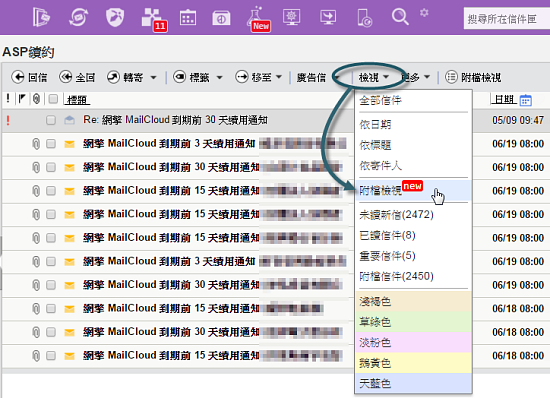Image resolution: width=550 pixels, height=398 pixels.
Task: Check the first 06/19 message, 到期前 3 天
Action: [x=51, y=143]
